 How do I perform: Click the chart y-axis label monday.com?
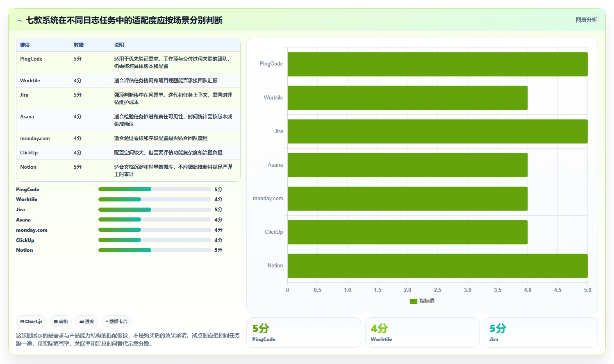[268, 199]
